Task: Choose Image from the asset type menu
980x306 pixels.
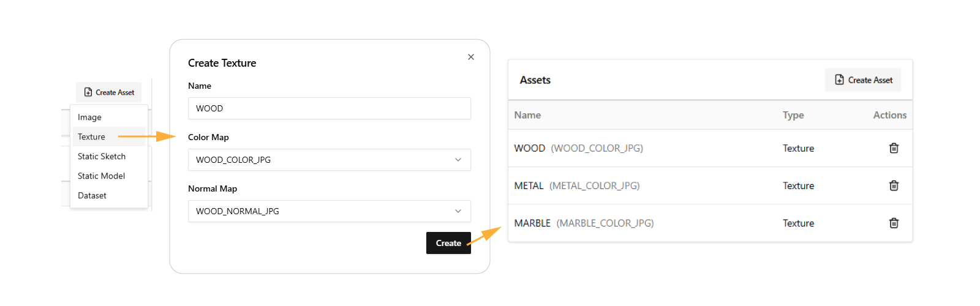Action: (x=90, y=118)
